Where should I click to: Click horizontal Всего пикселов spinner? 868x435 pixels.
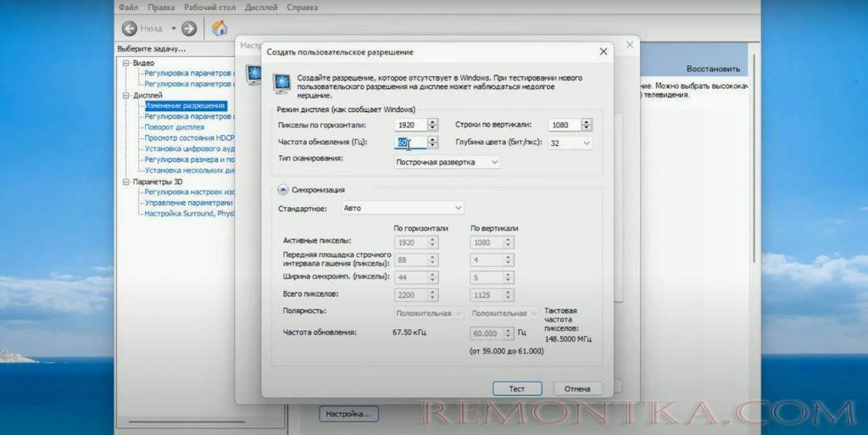tap(433, 295)
